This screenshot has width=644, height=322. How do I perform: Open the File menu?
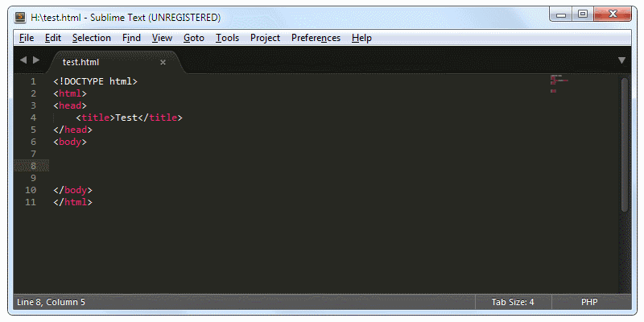(27, 38)
